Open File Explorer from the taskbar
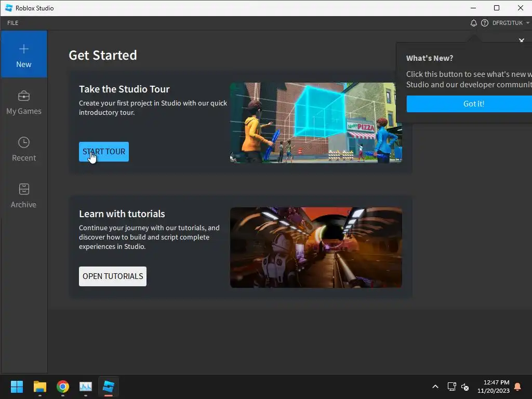The width and height of the screenshot is (532, 399). pos(39,387)
